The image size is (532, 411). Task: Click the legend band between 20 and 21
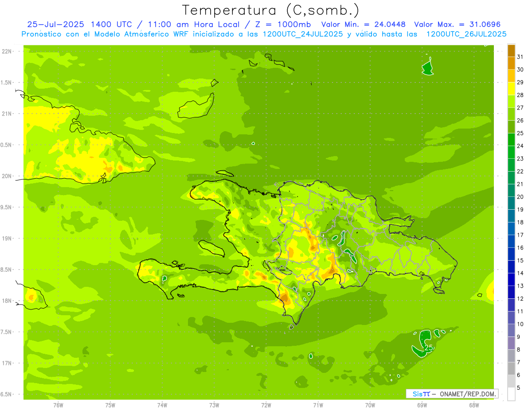click(x=511, y=190)
